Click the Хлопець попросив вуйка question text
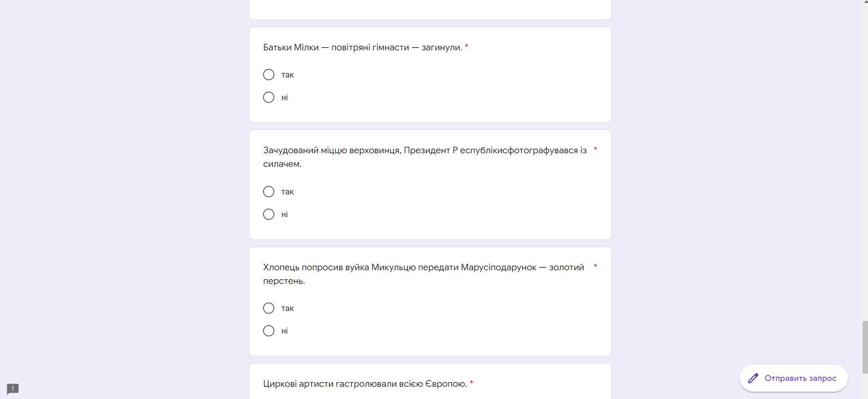The image size is (868, 399). (x=424, y=274)
